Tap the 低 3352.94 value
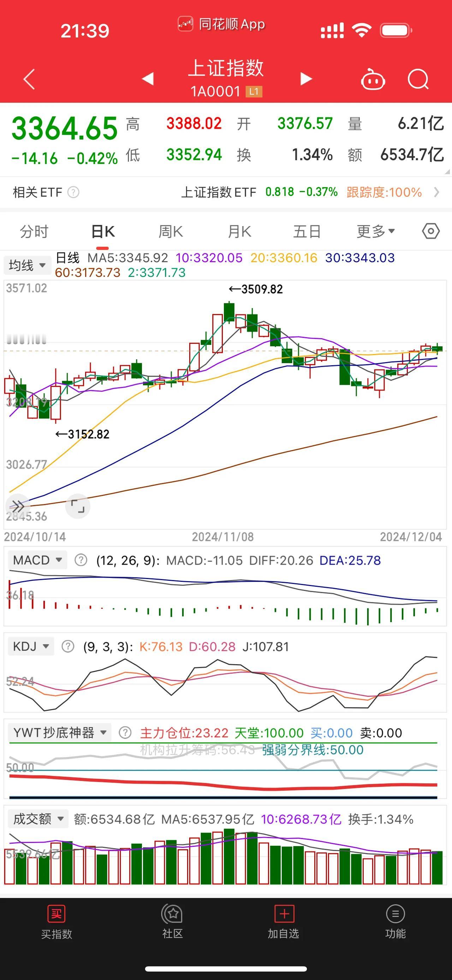Viewport: 452px width, 980px height. (194, 155)
